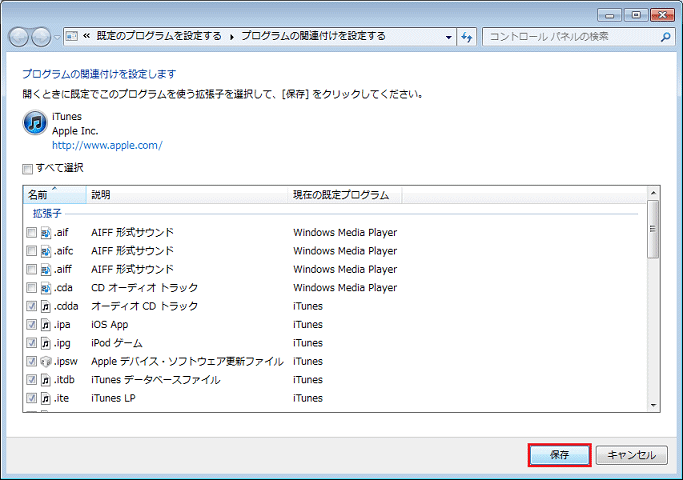The width and height of the screenshot is (683, 480).
Task: Collapse the 拡張子 group header
Action: click(x=47, y=213)
